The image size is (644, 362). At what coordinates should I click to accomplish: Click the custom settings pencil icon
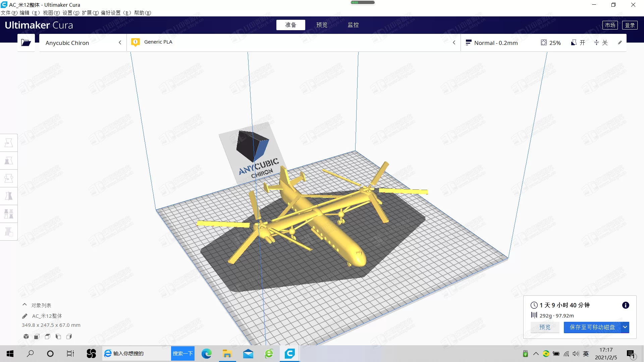pos(620,43)
